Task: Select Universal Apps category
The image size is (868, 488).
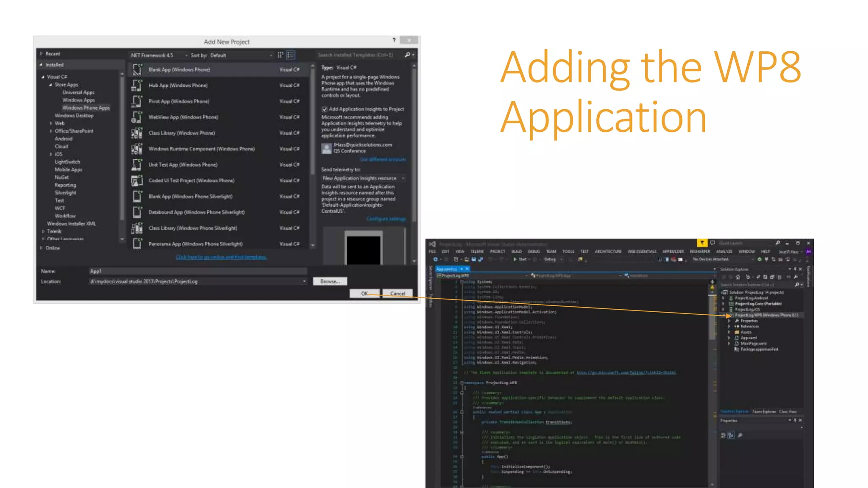Action: coord(78,92)
